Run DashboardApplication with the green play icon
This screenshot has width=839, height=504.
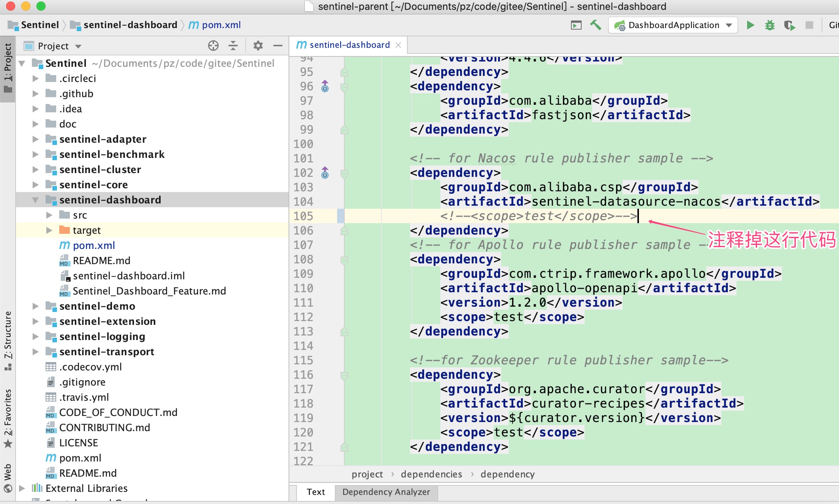point(750,25)
